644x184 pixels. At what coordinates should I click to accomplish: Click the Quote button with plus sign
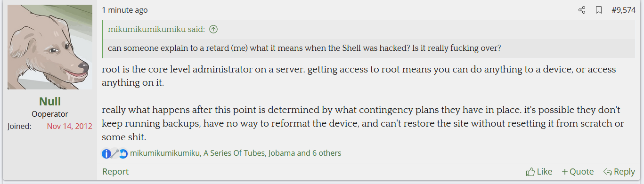click(578, 172)
